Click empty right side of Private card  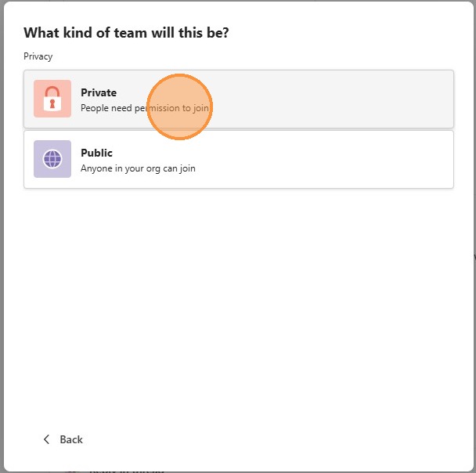[x=352, y=99]
